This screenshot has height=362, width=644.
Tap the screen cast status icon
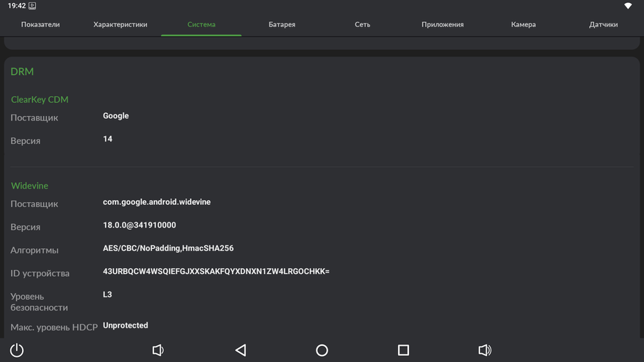tap(32, 6)
